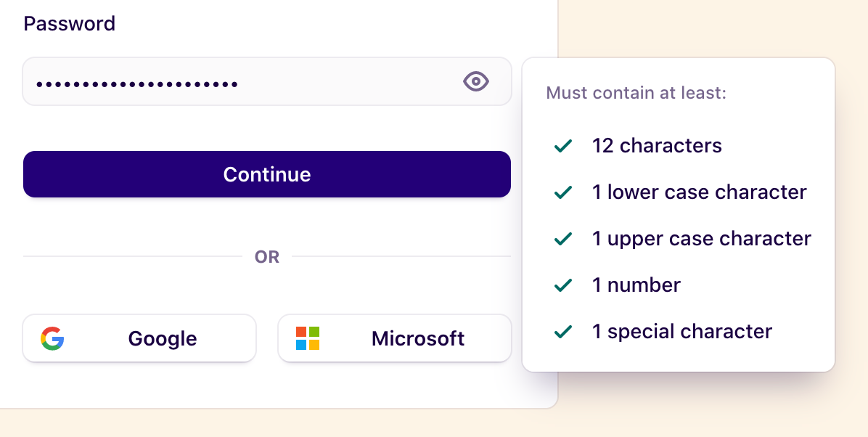Screen dimensions: 868x437
Task: Click the OR divider text
Action: tap(268, 256)
